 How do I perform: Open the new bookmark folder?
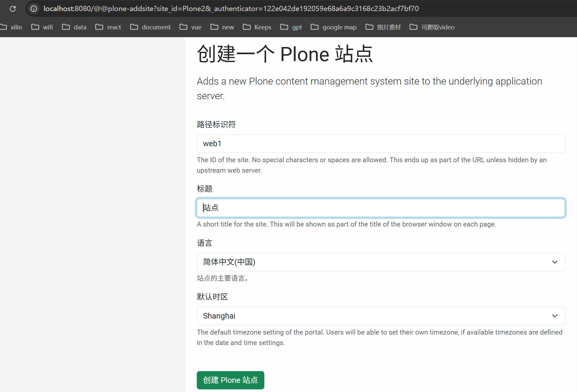[222, 27]
